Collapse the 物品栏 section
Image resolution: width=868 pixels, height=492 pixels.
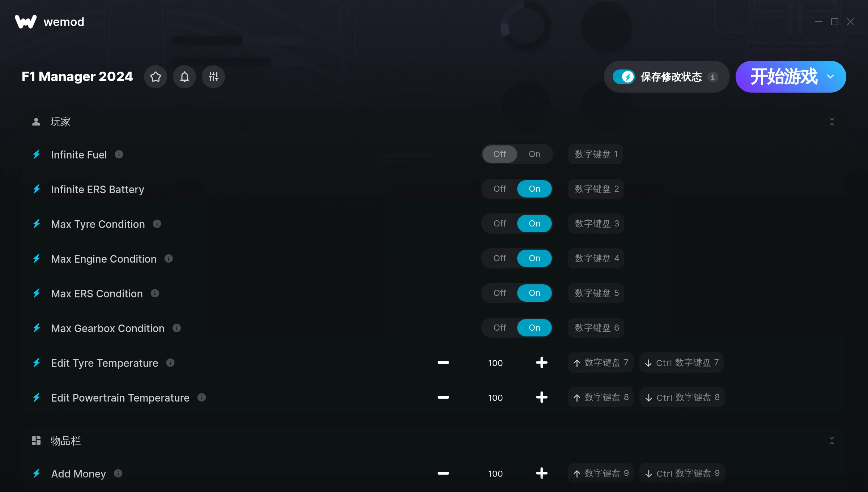click(832, 441)
